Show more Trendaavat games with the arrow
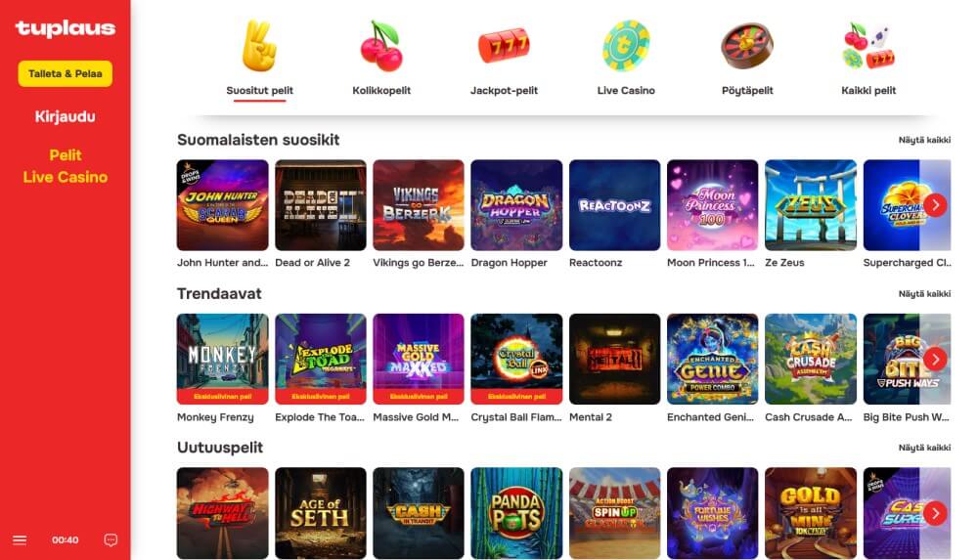This screenshot has width=978, height=560. pyautogui.click(x=935, y=360)
